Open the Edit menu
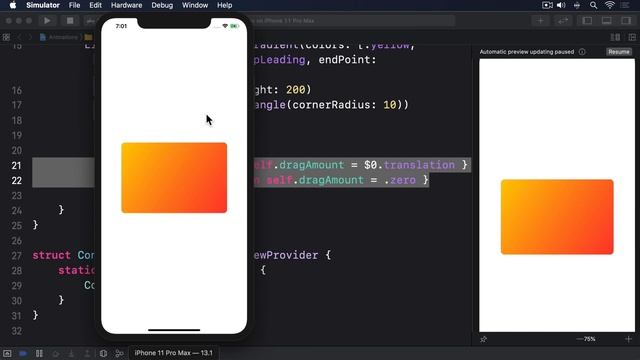The image size is (640, 360). (95, 5)
